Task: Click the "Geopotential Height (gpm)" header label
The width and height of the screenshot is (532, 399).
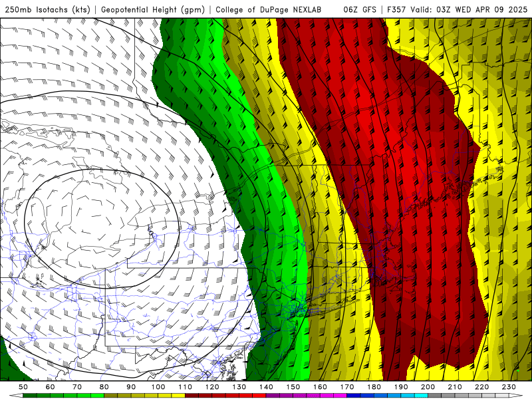Action: (x=153, y=9)
